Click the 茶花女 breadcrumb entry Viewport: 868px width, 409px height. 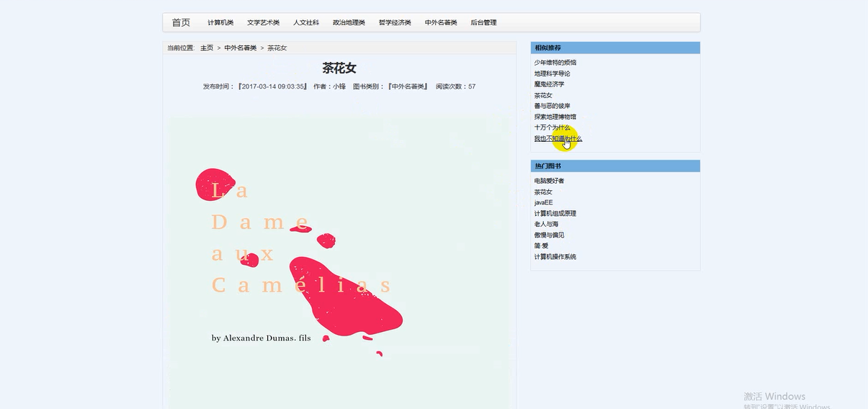[x=277, y=48]
